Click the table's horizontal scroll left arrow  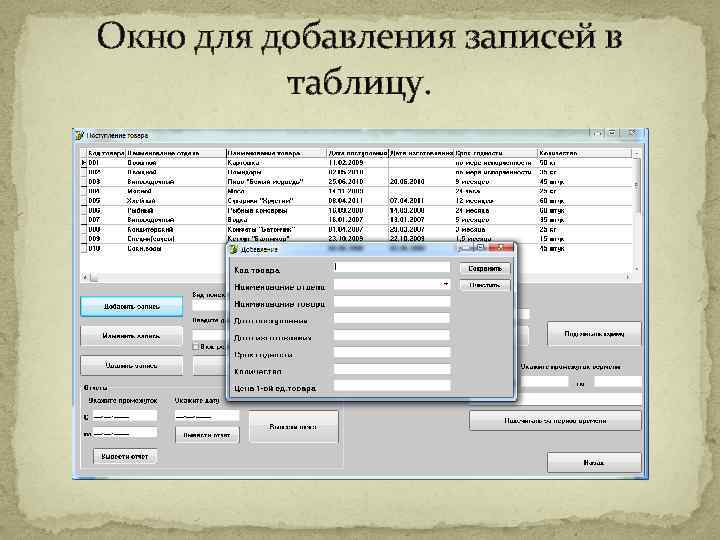coord(84,277)
